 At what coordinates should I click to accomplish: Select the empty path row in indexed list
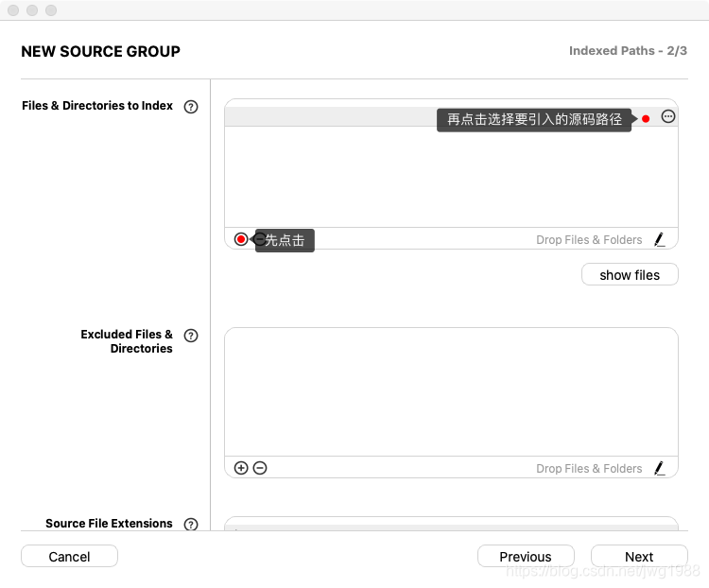[331, 116]
